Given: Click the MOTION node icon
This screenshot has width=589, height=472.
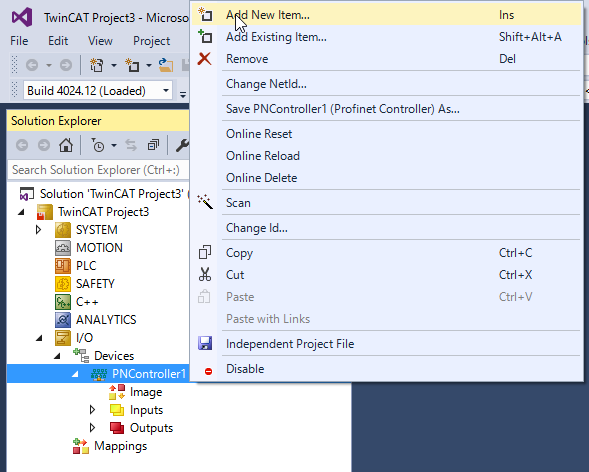Looking at the screenshot, I should coord(63,248).
